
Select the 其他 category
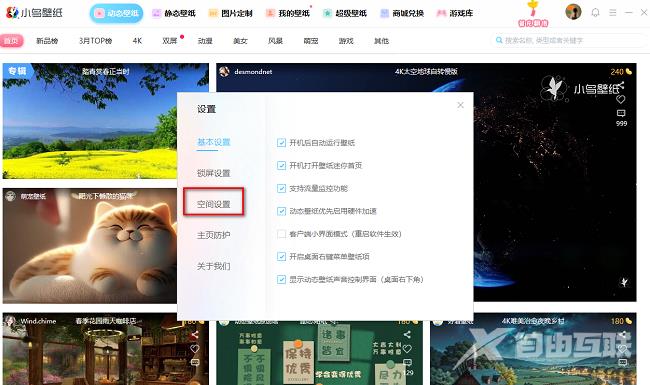(x=381, y=41)
